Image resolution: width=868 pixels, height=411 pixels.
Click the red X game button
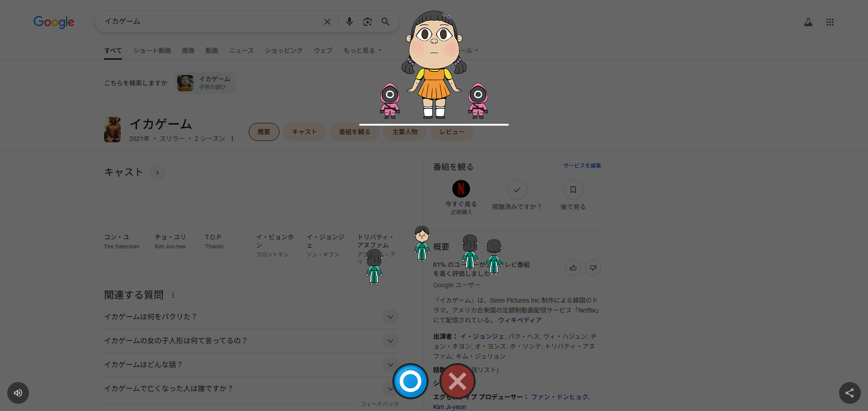[x=458, y=381]
